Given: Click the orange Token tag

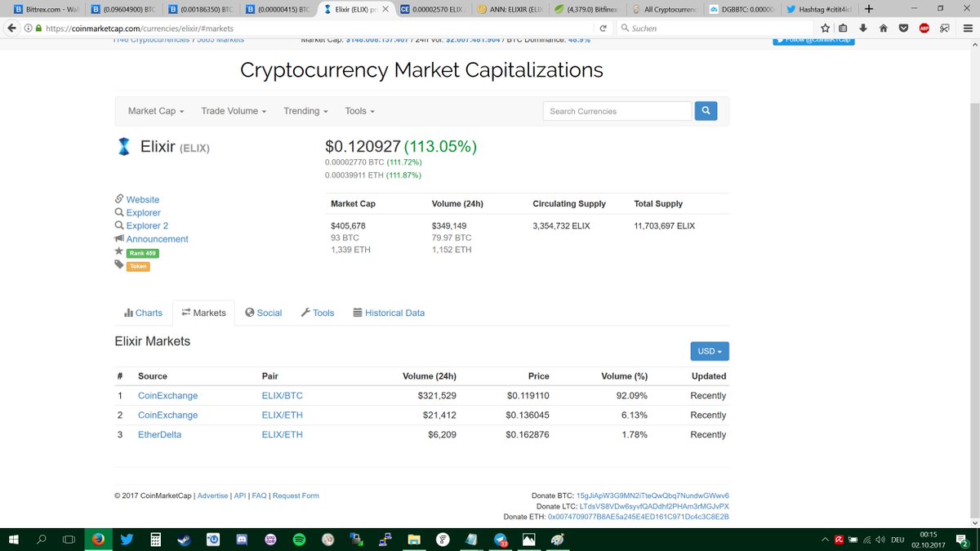Looking at the screenshot, I should (x=138, y=266).
